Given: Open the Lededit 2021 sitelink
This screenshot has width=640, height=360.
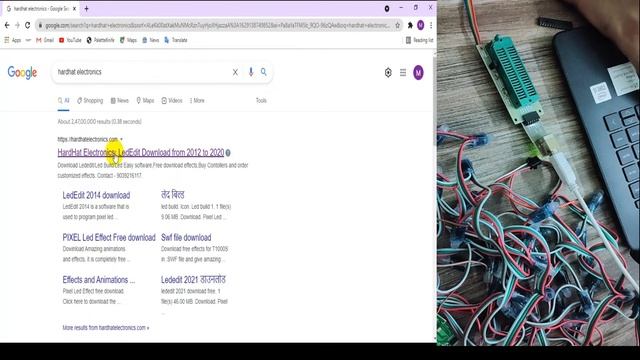Looking at the screenshot, I should point(193,280).
